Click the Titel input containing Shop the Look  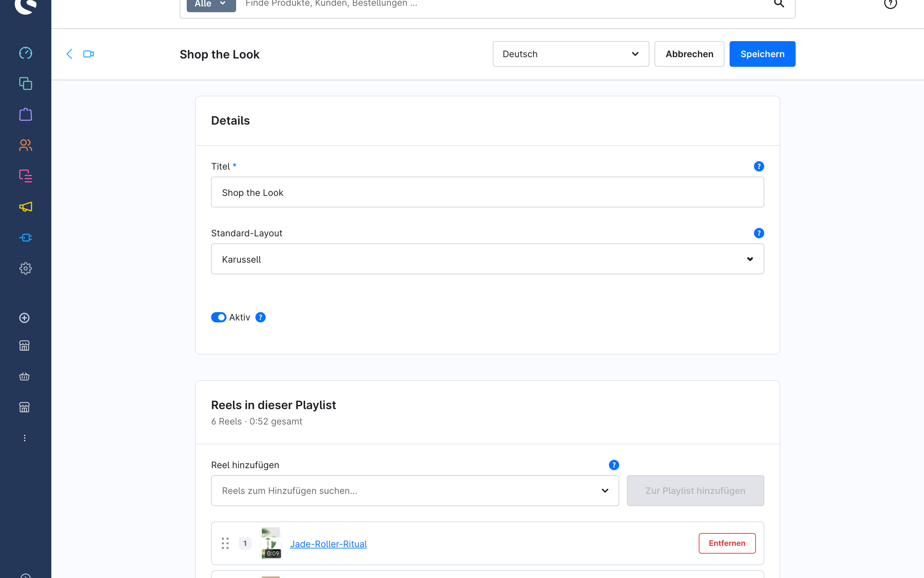tap(488, 192)
